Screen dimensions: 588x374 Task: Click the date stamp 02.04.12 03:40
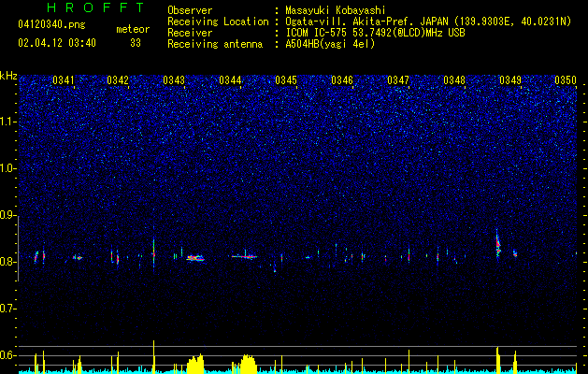(x=57, y=43)
